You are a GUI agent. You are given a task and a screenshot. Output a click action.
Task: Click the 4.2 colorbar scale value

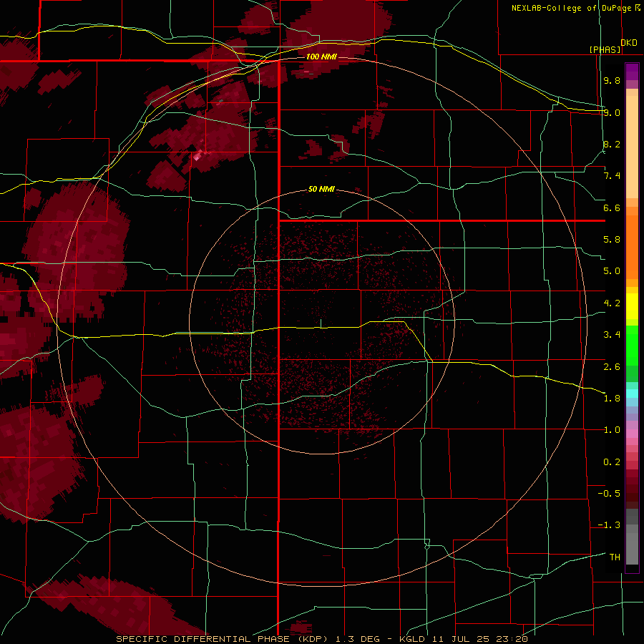tap(612, 303)
